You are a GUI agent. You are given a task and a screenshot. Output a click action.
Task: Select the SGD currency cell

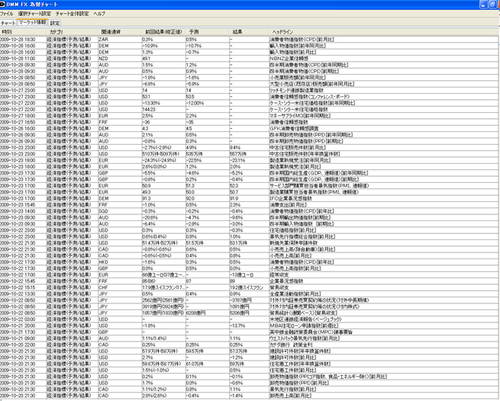[x=120, y=211]
